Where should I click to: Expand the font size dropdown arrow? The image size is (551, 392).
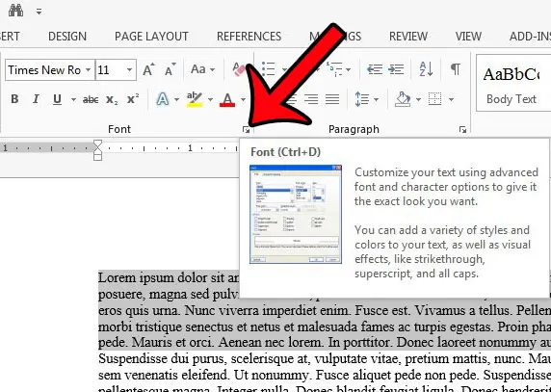coord(129,70)
